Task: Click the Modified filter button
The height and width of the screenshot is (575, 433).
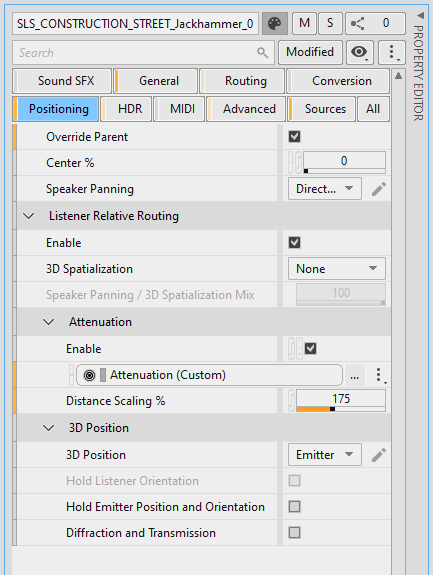Action: point(310,52)
